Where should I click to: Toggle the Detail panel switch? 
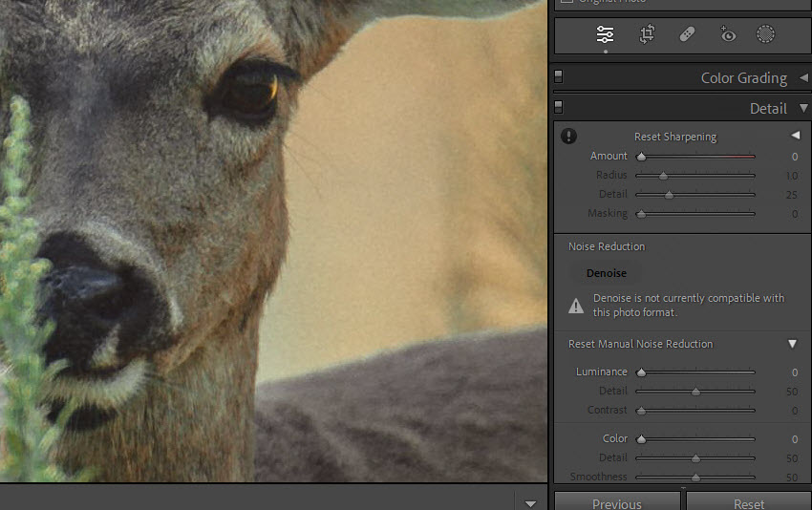(x=558, y=107)
